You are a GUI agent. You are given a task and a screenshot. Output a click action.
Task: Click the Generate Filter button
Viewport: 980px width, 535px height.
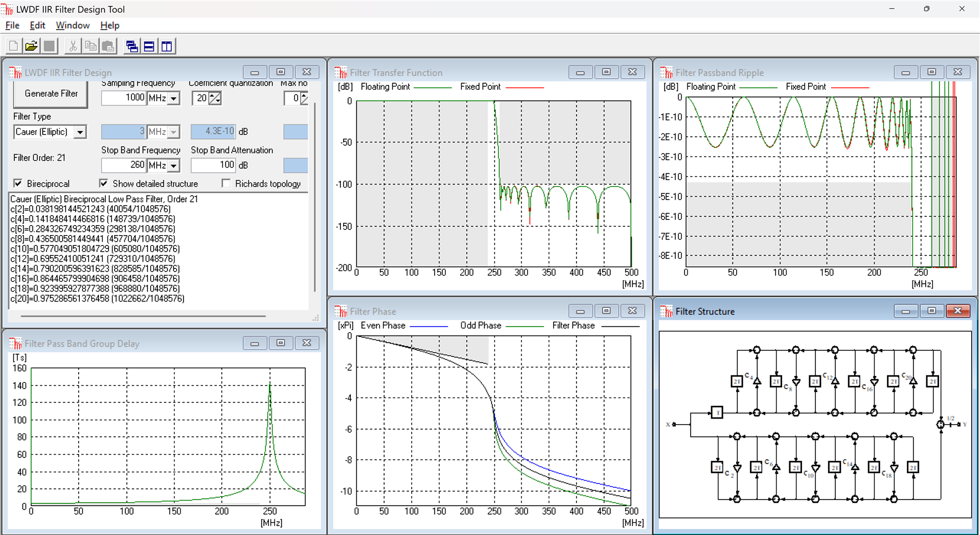click(51, 94)
